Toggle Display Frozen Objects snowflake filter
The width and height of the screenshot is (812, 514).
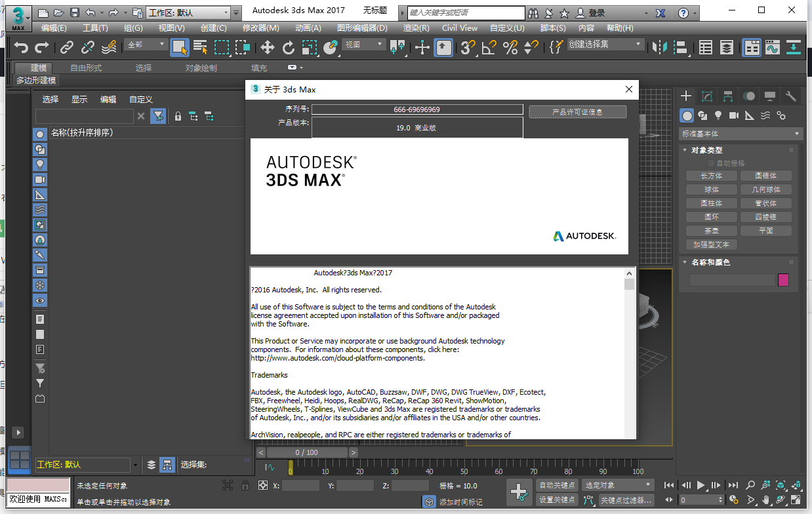40,285
